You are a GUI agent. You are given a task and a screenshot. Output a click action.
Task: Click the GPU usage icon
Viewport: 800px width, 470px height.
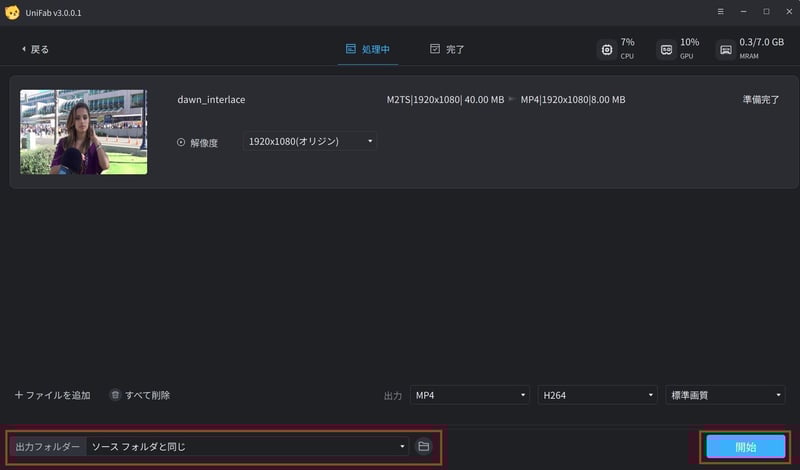pyautogui.click(x=666, y=49)
